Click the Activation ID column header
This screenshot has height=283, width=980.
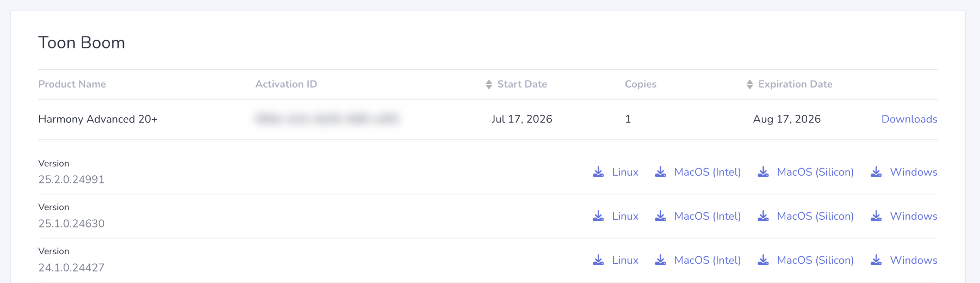coord(286,84)
